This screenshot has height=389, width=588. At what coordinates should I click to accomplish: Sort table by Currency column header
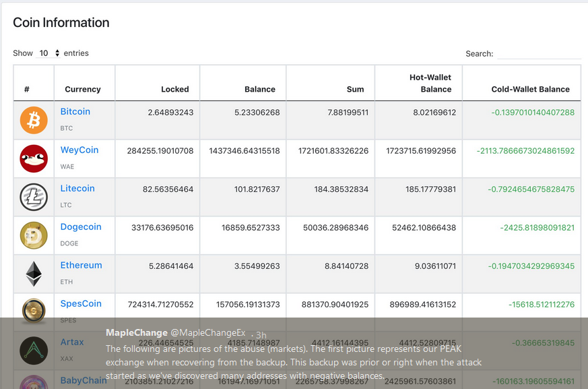83,89
